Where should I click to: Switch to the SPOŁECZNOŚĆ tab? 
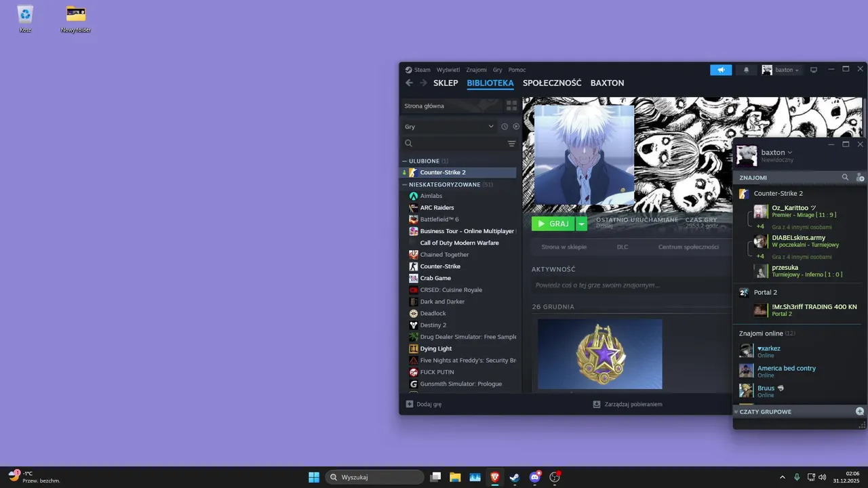click(x=552, y=83)
